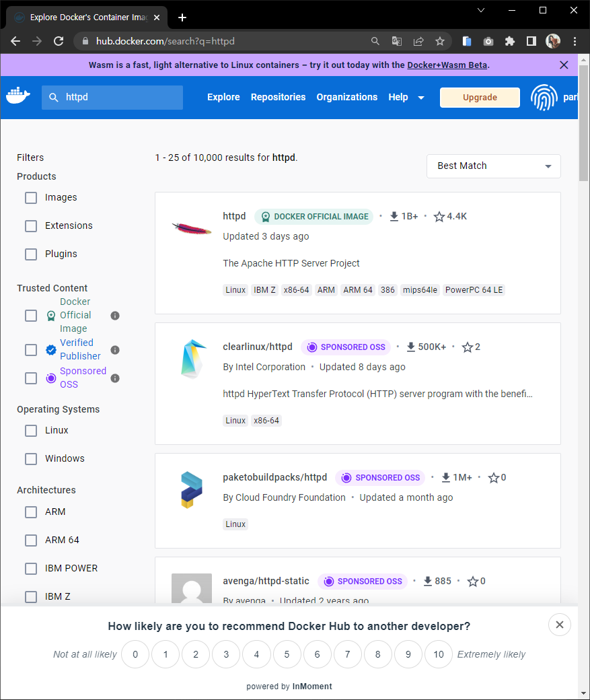Click the magnifier icon in Docker search box
Screen dimensions: 590x700
(54, 98)
